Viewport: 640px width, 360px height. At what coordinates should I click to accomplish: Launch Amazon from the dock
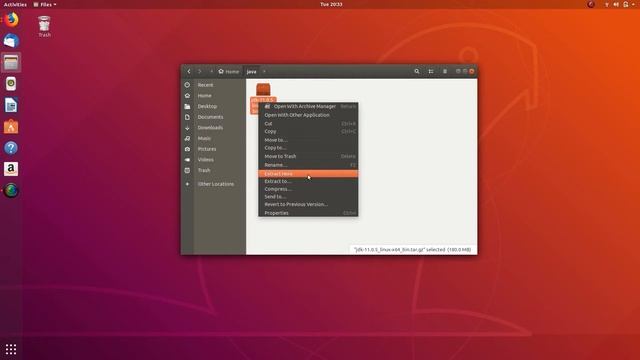(x=11, y=169)
